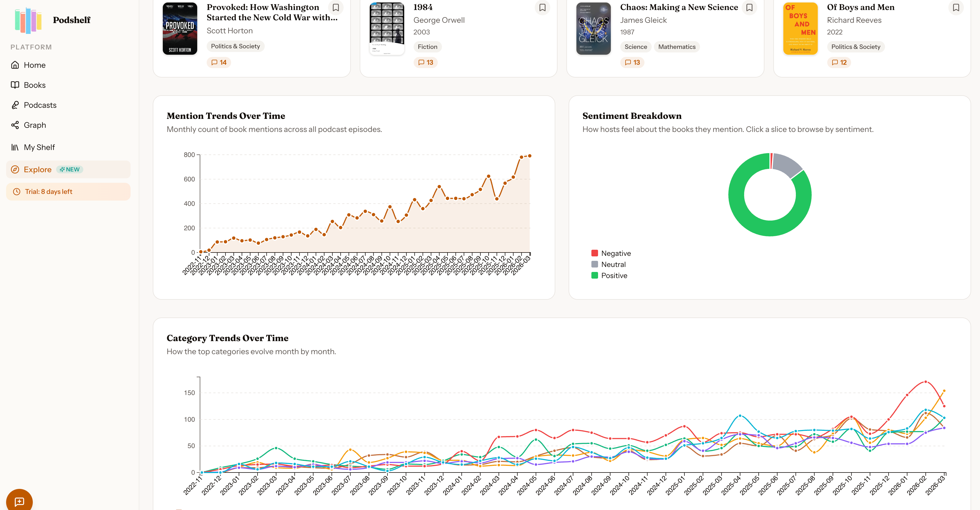Click the Podshelf logo
Viewport: 980px width, 510px height.
click(x=52, y=20)
